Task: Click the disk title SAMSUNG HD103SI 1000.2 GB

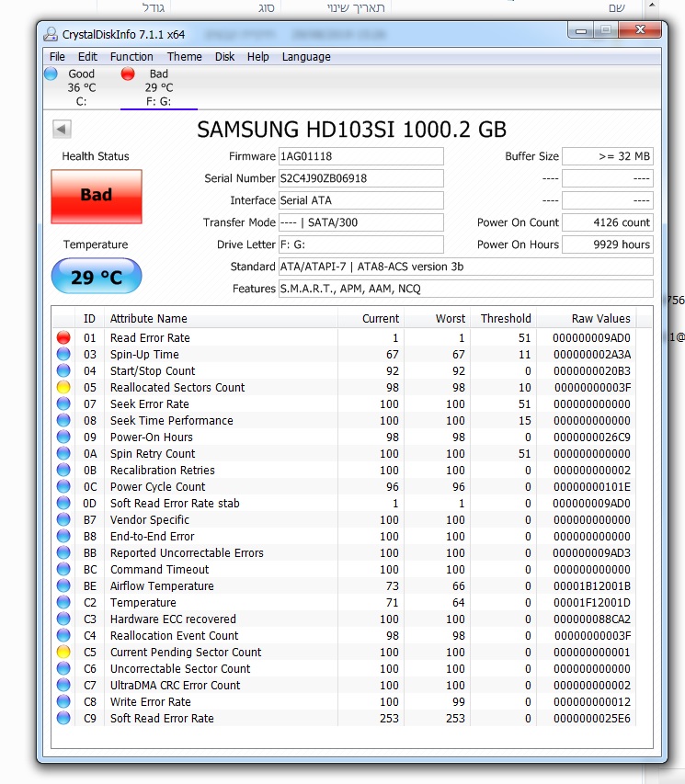Action: pos(352,129)
